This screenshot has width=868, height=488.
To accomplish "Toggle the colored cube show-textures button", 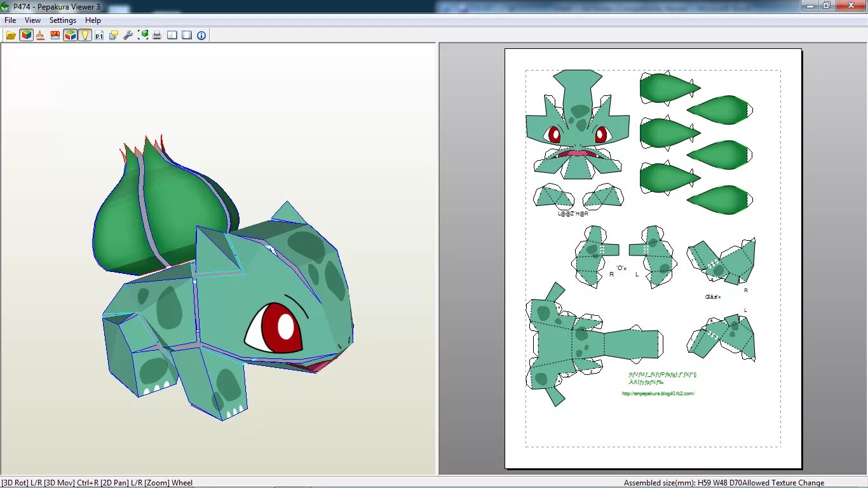I will 26,35.
